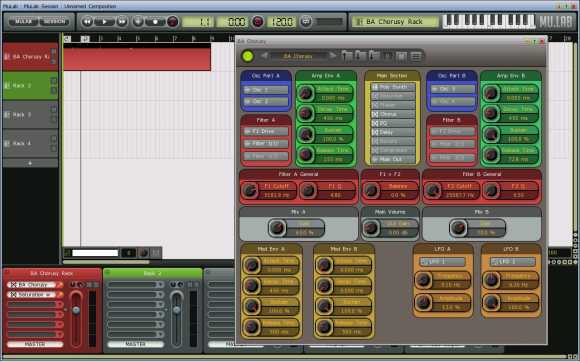Image resolution: width=580 pixels, height=362 pixels.
Task: Select the Rack 2 track header
Action: click(30, 85)
